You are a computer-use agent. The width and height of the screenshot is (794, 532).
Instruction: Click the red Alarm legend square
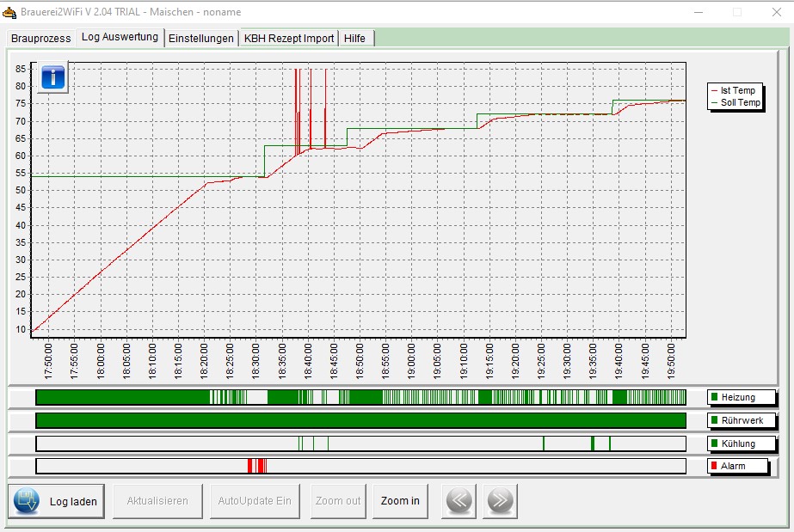[x=713, y=466]
